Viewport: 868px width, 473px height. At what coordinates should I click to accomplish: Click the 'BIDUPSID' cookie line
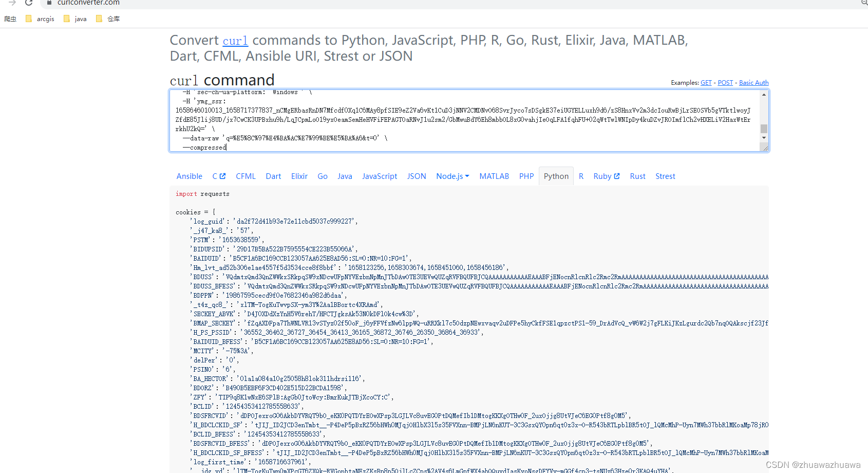(x=274, y=249)
